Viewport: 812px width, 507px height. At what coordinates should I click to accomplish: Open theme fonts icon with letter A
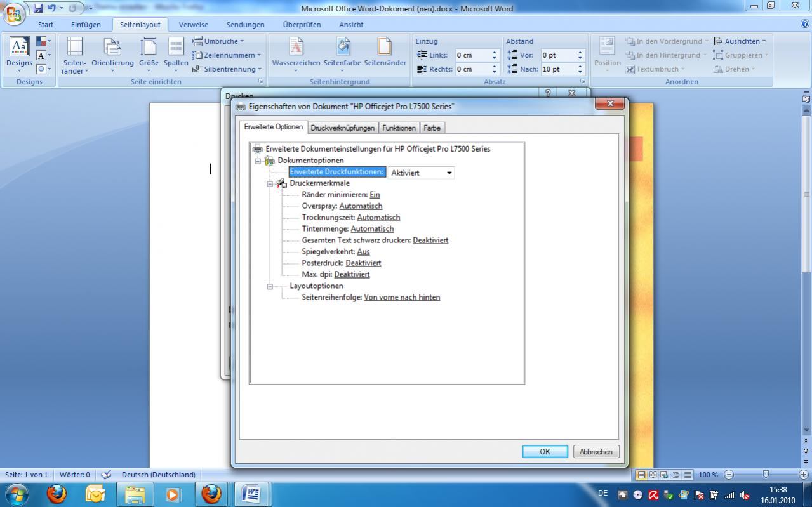(x=43, y=55)
